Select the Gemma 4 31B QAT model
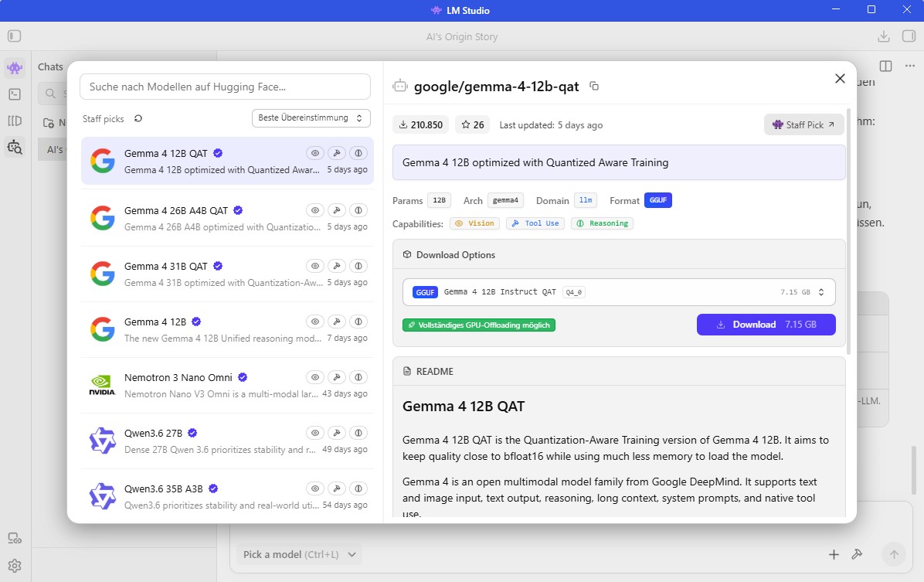 click(227, 274)
